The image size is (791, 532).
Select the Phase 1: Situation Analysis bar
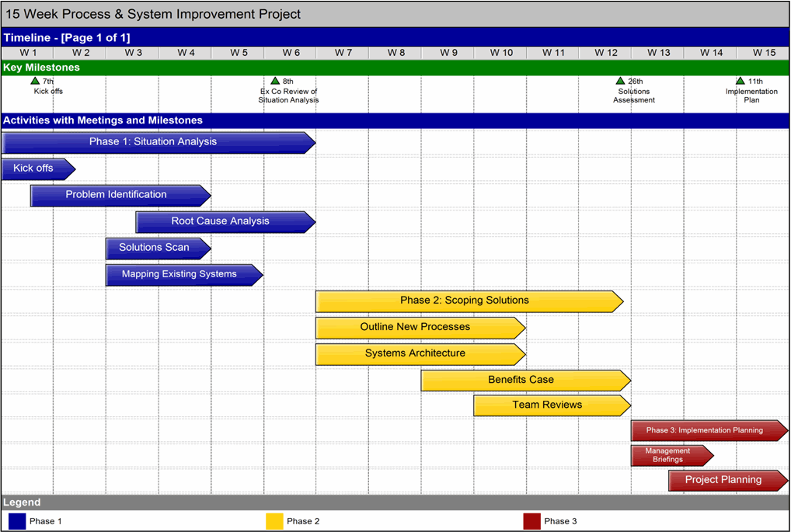click(x=159, y=143)
